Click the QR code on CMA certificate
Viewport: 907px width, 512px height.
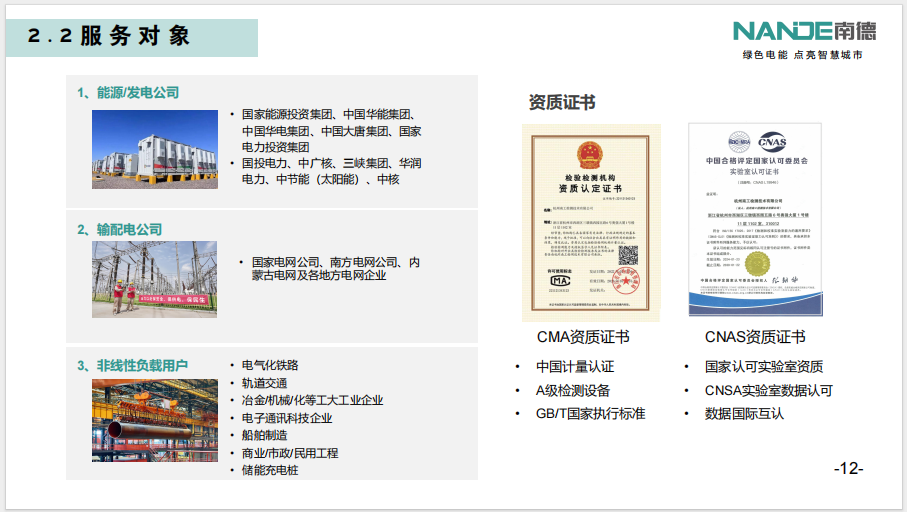(628, 254)
